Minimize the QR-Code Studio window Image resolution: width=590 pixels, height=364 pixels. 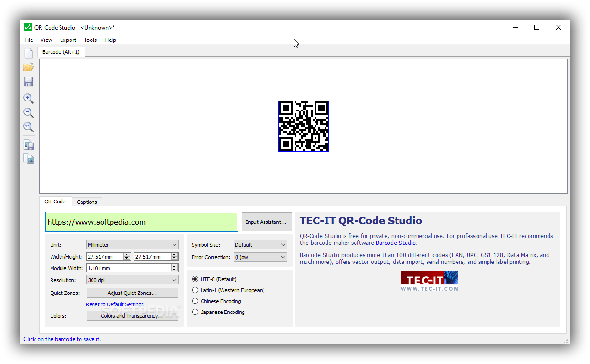pyautogui.click(x=515, y=27)
